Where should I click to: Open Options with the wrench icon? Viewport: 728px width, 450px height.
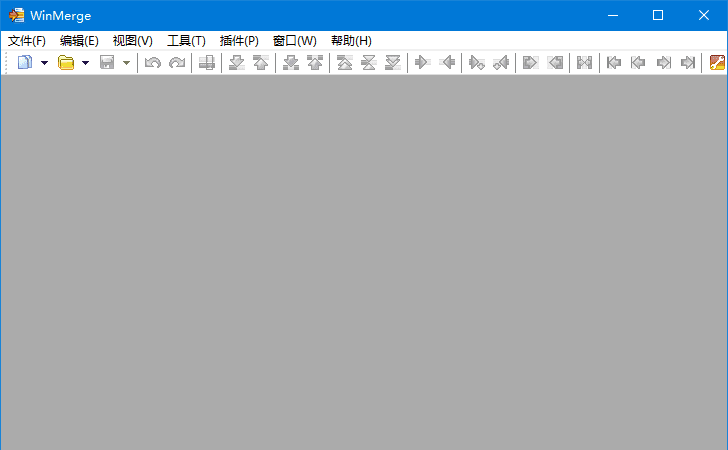coord(717,62)
